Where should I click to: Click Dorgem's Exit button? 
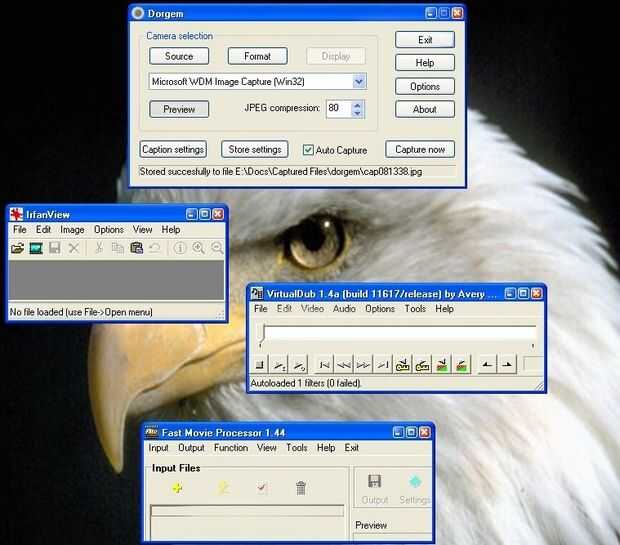425,40
